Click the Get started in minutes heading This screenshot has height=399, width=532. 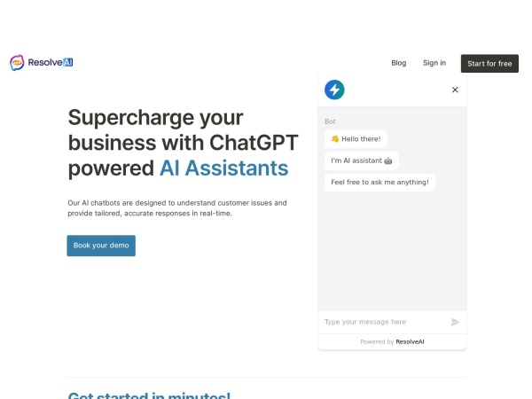pos(149,395)
